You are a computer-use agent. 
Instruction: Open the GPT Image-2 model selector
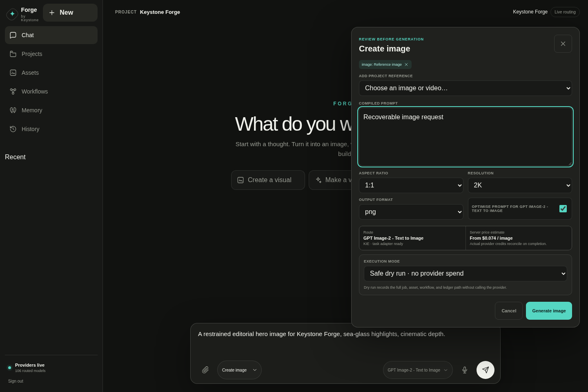tap(418, 370)
